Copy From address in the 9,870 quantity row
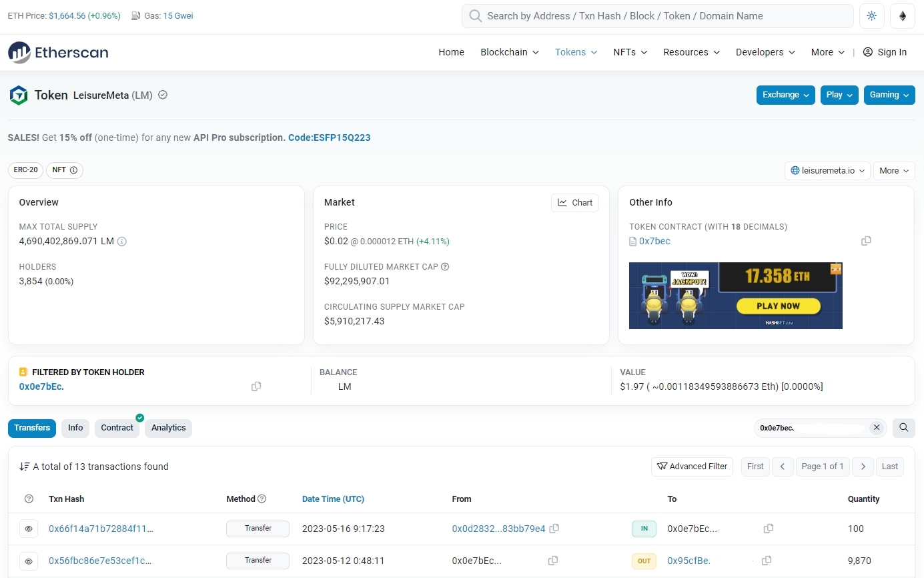Viewport: 924px width, 578px height. click(552, 561)
